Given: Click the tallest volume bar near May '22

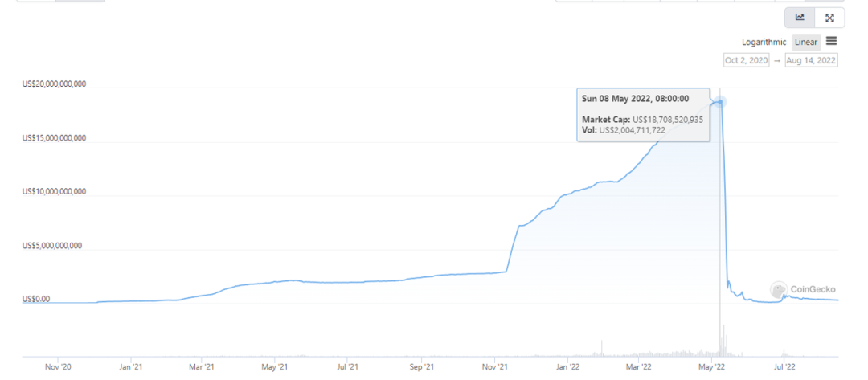Looking at the screenshot, I should pos(723,339).
